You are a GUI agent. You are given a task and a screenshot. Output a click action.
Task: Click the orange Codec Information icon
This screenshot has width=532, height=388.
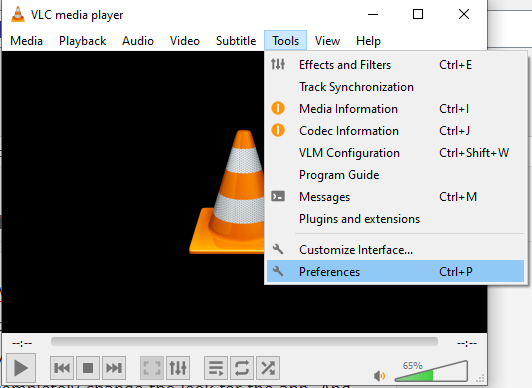click(278, 130)
